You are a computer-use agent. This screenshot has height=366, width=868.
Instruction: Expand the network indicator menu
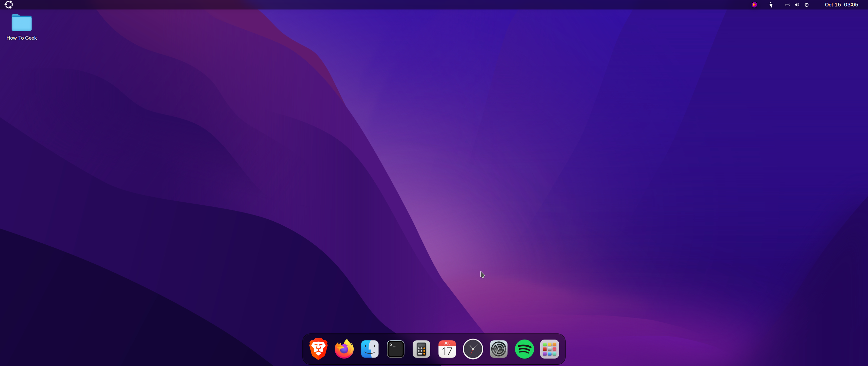coord(787,5)
